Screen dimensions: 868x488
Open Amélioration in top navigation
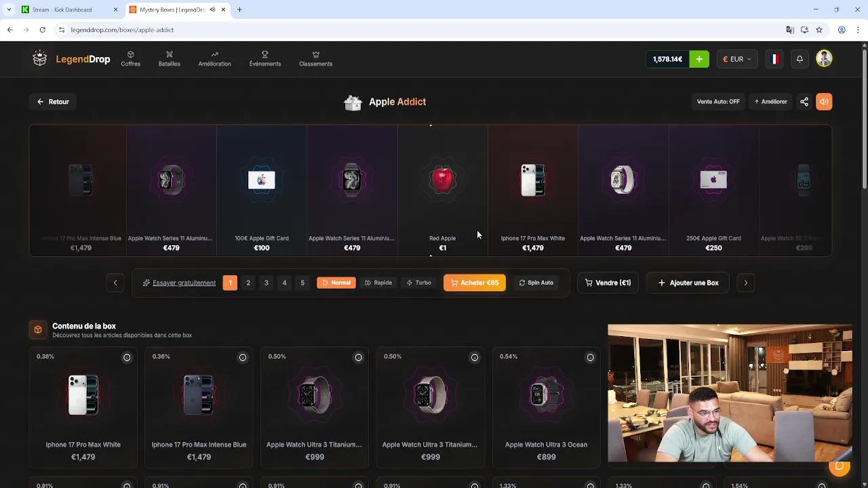(214, 59)
